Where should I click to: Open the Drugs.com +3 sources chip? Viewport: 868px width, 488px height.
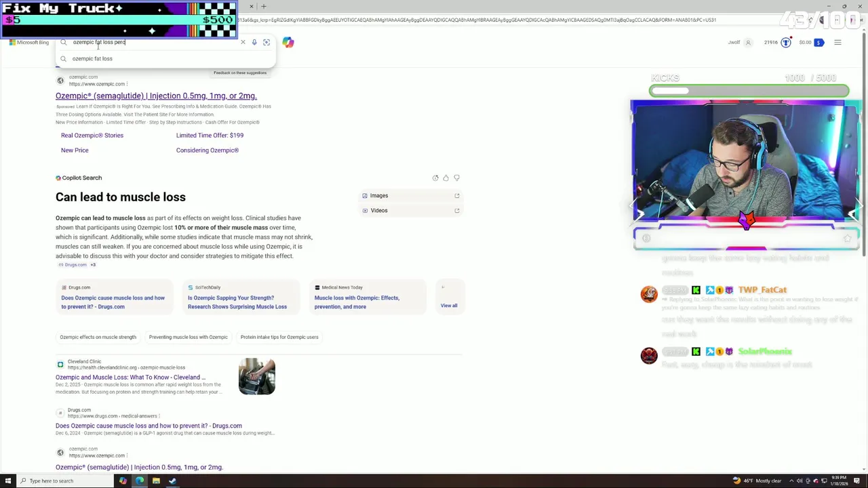(77, 265)
